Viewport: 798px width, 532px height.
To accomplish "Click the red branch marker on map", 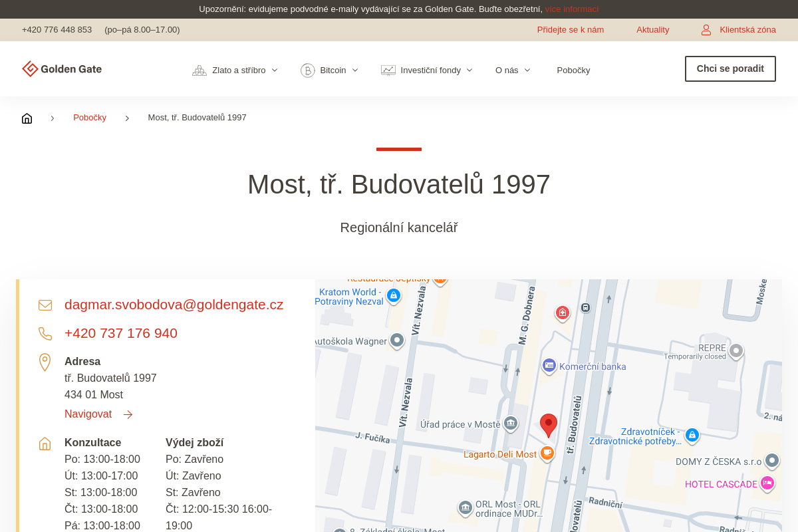I will click(549, 426).
